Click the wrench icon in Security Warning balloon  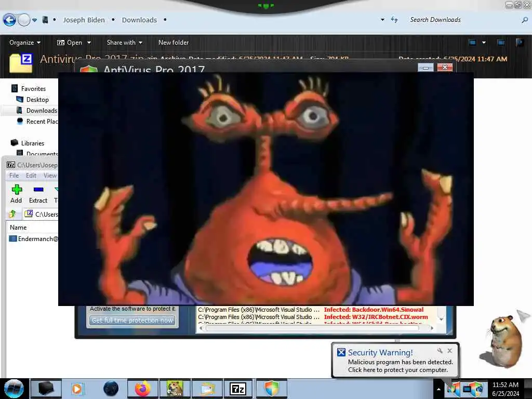[x=440, y=351]
